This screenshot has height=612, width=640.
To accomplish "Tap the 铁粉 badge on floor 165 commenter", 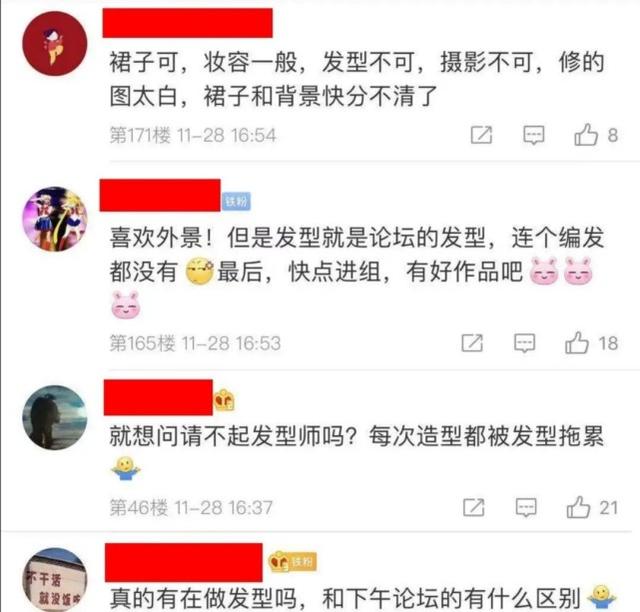I will pyautogui.click(x=236, y=201).
